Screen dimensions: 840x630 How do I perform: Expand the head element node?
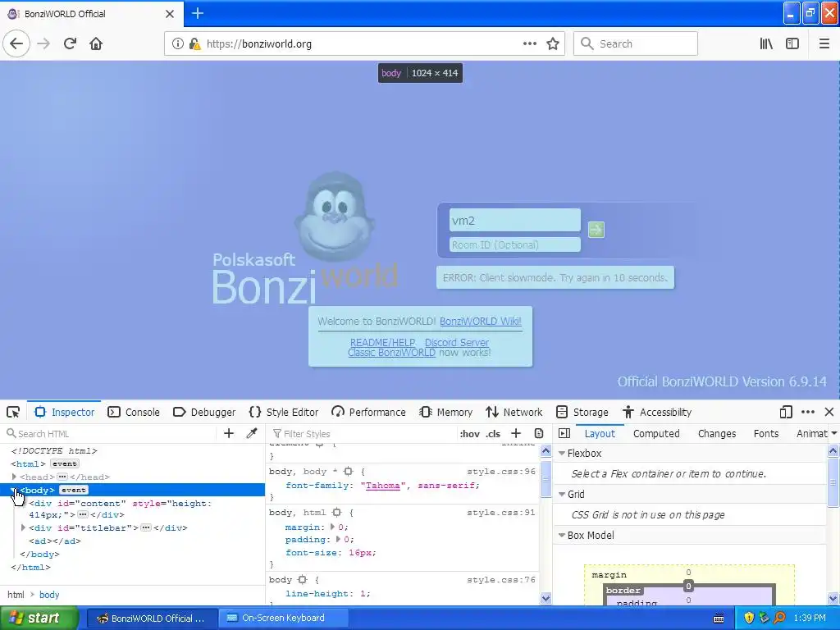pos(14,477)
